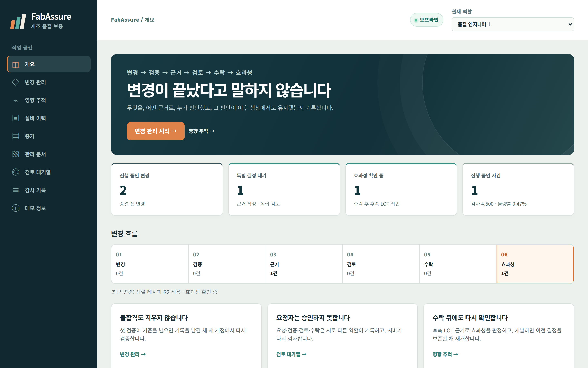
Task: Click the 불합격도 지우지 않습니다 card title
Action: click(154, 318)
